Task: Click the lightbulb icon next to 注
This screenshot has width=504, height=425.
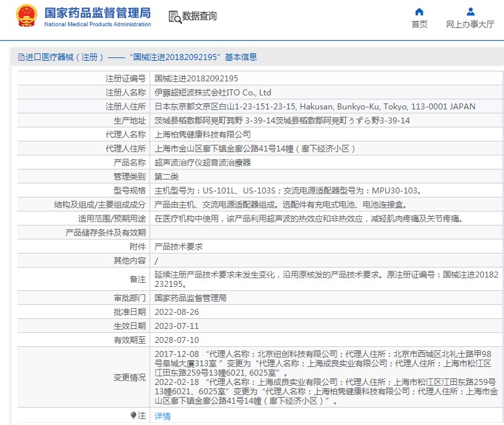Action: [x=134, y=416]
